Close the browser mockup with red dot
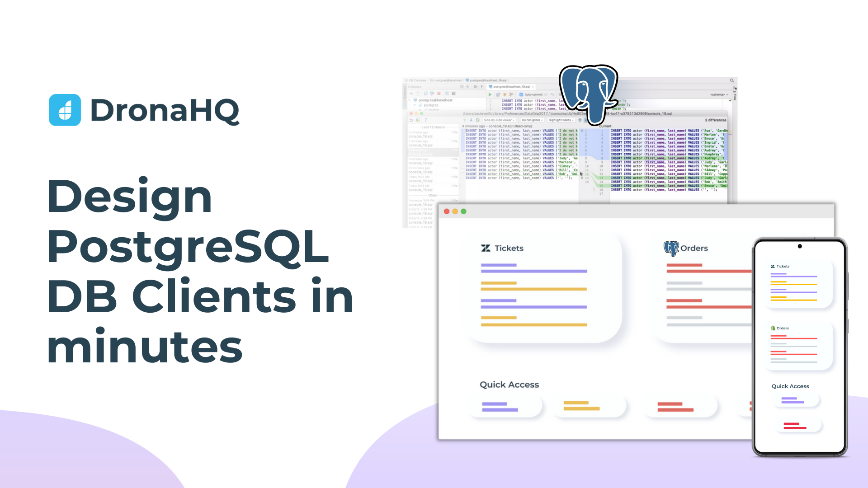The image size is (868, 488). [447, 211]
